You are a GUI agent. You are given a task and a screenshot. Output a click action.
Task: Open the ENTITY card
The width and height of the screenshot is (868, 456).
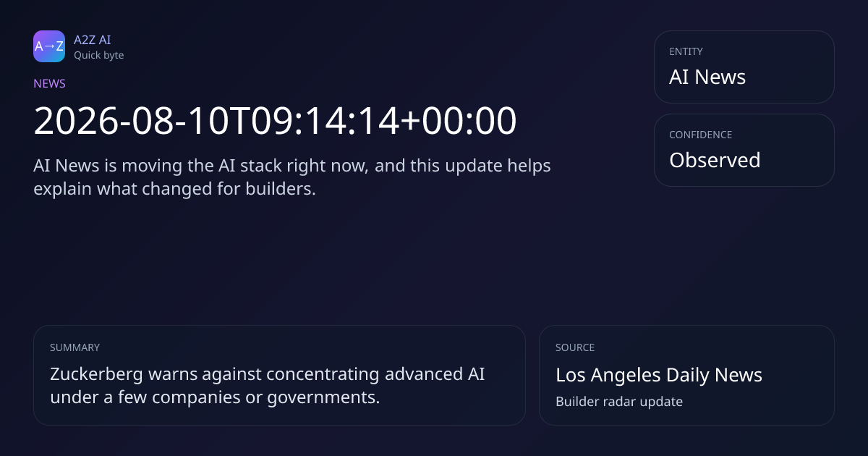(x=744, y=67)
